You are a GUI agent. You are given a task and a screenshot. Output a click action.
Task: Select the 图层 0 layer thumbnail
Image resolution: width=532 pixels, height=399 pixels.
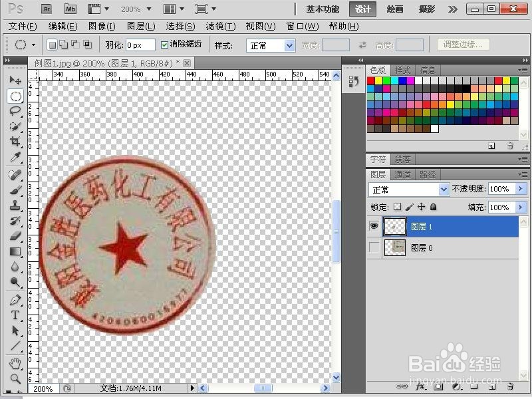point(394,247)
